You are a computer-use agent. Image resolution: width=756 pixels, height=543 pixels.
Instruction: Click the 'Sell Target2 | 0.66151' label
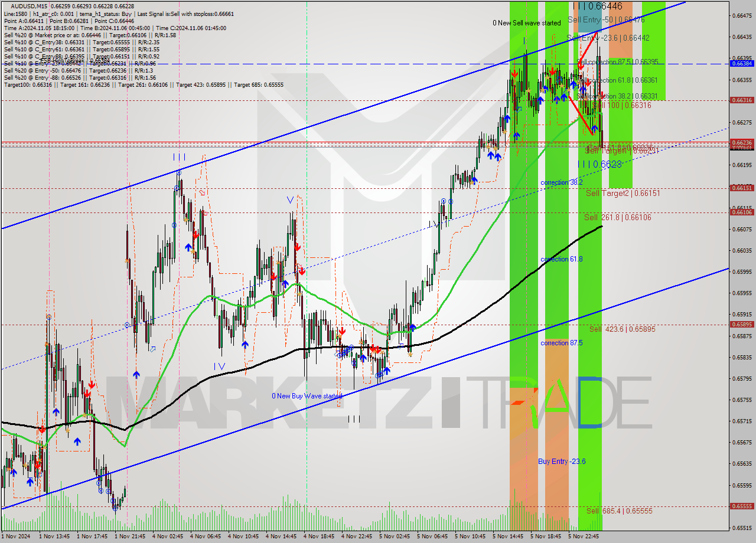point(623,193)
